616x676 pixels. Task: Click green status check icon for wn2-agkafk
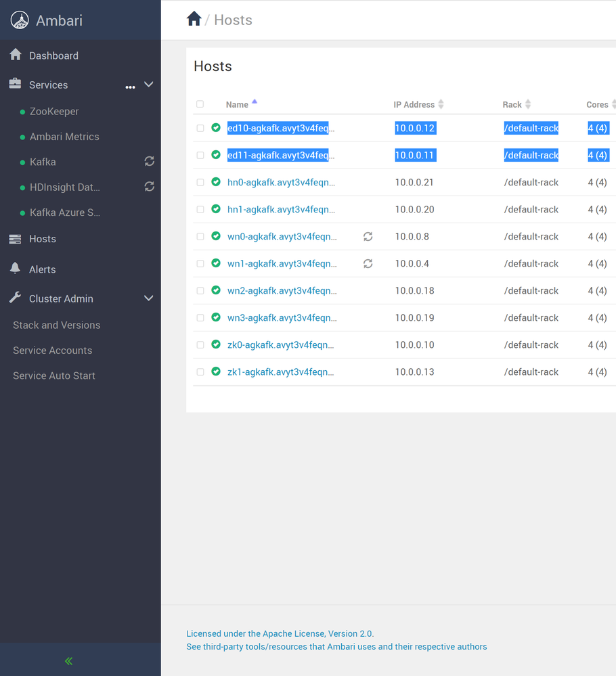[x=216, y=290]
